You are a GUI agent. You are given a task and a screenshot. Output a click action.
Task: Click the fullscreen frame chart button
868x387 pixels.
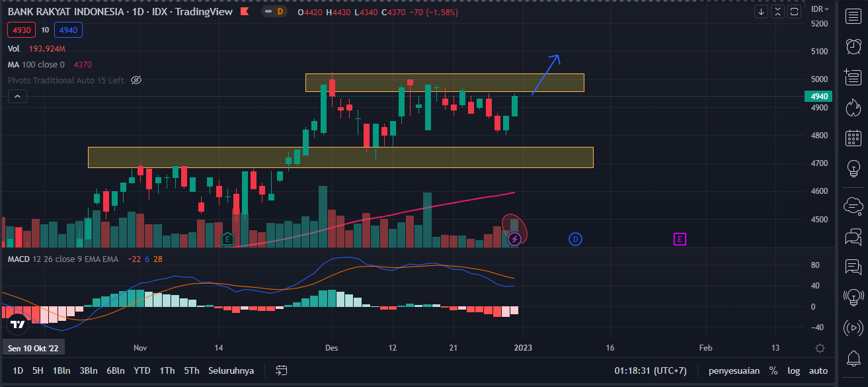(x=794, y=11)
